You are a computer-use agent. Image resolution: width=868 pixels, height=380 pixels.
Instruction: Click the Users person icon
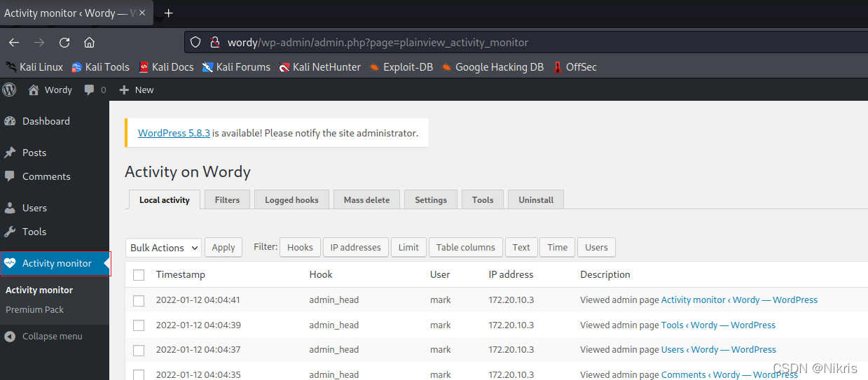(10, 208)
